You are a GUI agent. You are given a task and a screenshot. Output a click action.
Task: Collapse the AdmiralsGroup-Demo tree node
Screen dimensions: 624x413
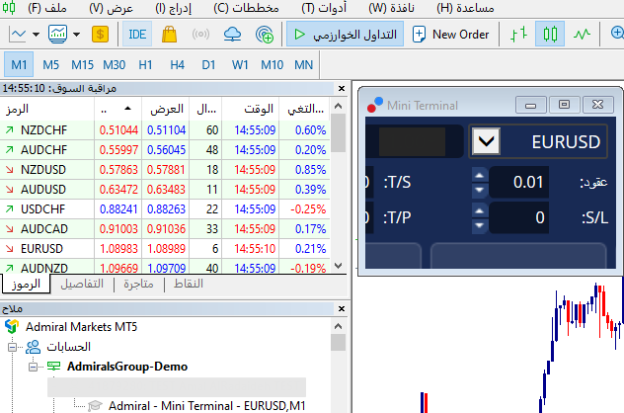[x=33, y=367]
